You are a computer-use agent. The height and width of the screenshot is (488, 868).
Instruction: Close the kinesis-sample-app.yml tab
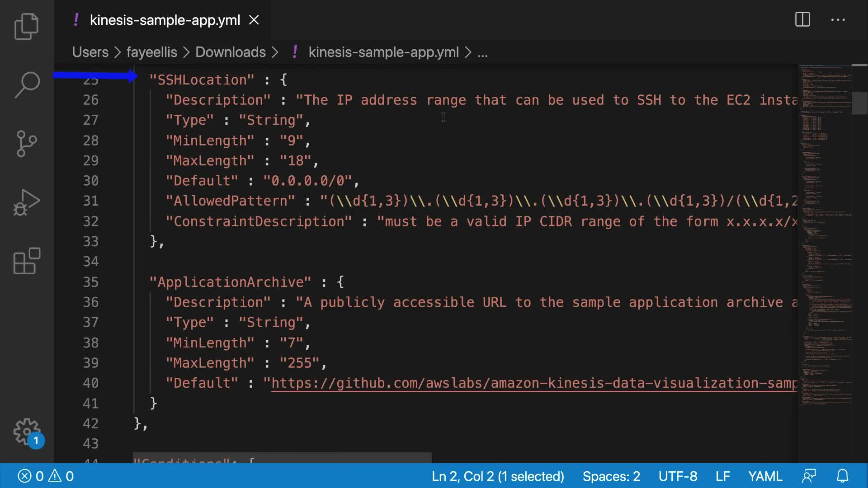pyautogui.click(x=254, y=20)
